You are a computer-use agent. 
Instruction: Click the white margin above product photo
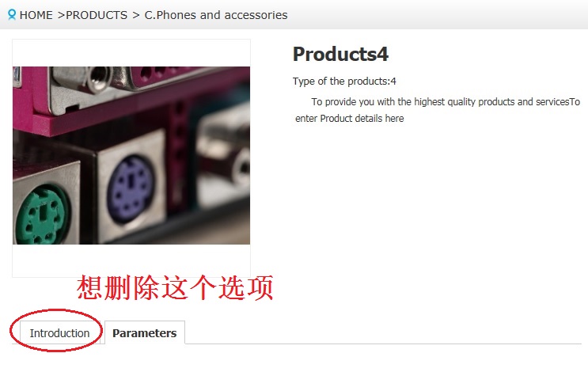coord(131,53)
